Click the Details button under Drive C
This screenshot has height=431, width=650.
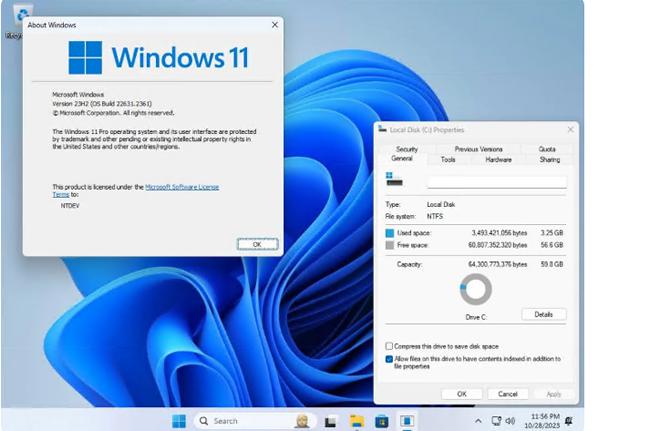tap(543, 314)
